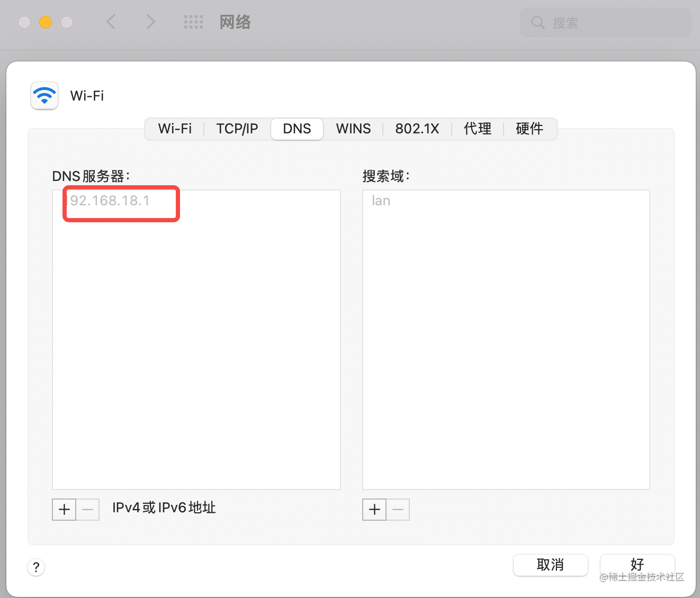Click the forward navigation arrow
Screen dimensions: 700x598
click(x=151, y=22)
